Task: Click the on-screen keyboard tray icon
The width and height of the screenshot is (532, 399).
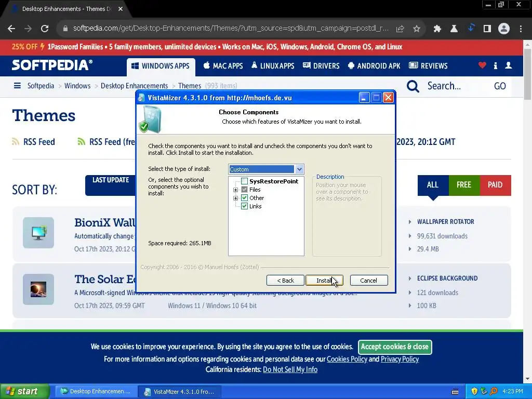Action: [x=455, y=392]
